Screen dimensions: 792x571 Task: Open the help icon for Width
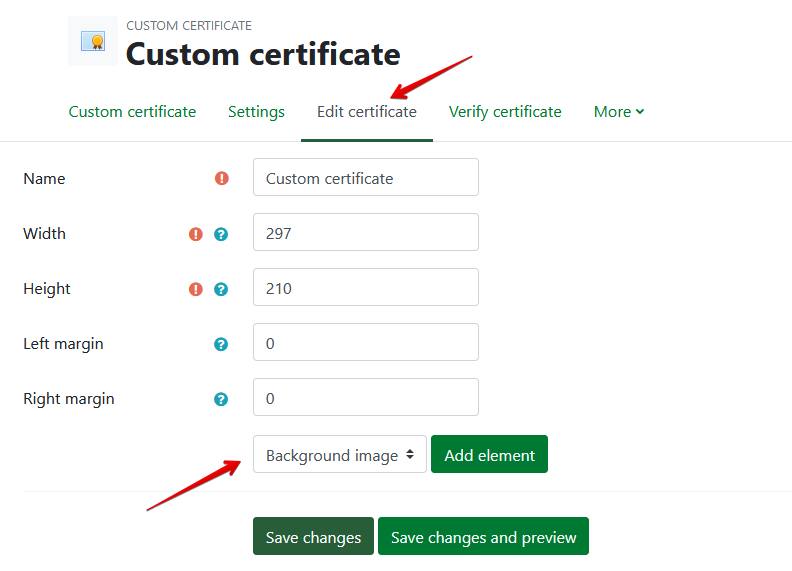(221, 234)
